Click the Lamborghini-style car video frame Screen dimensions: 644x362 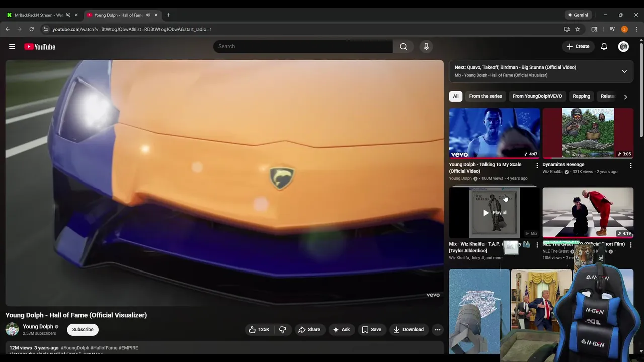(x=224, y=183)
